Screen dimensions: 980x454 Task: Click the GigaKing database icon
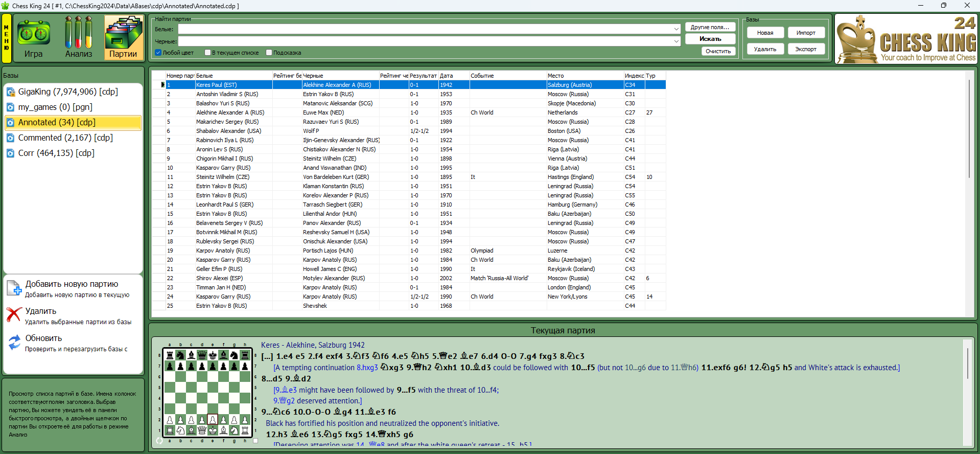tap(11, 92)
